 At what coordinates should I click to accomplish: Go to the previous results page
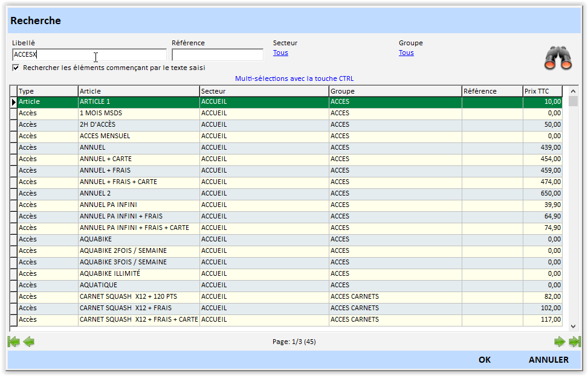coord(28,342)
